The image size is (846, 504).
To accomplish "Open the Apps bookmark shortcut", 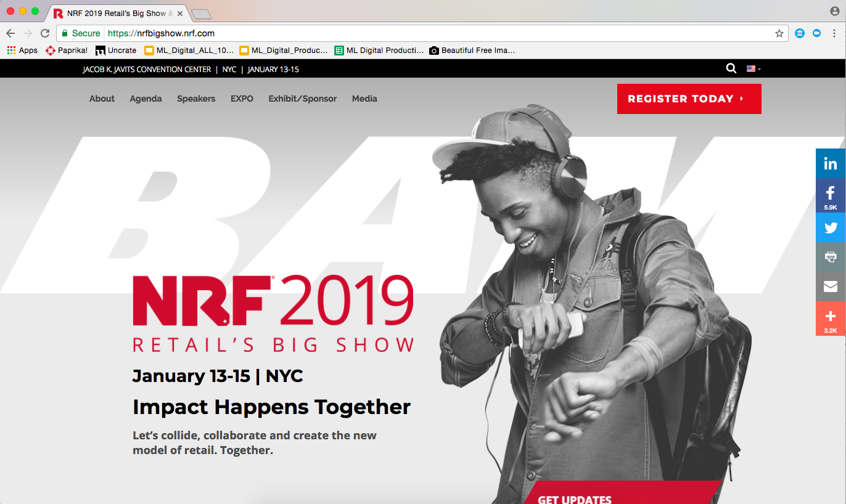I will 22,51.
